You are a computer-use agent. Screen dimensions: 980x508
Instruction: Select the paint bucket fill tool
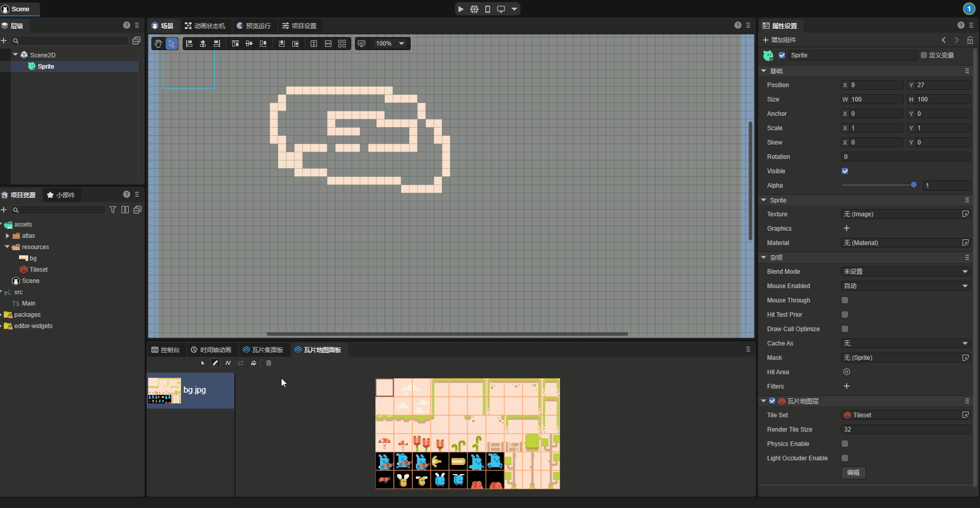pos(254,363)
